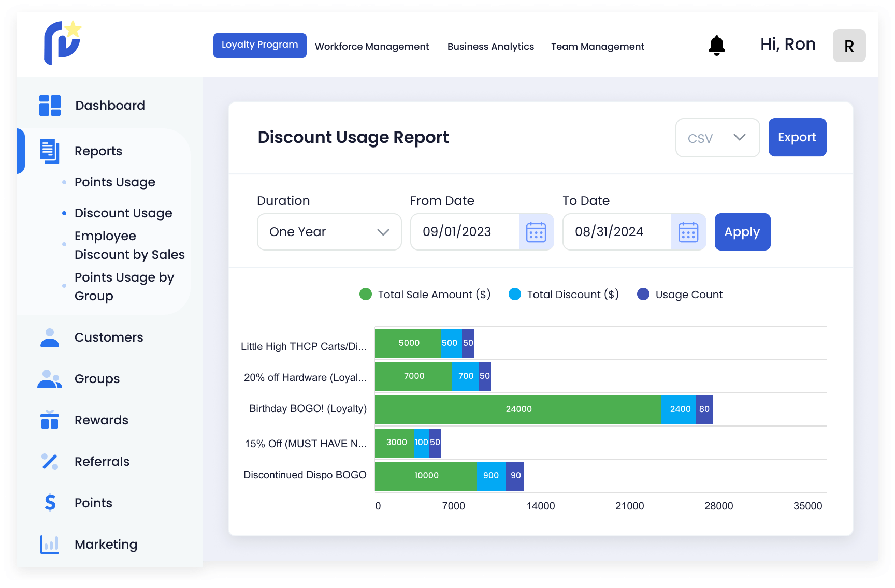Collapse the Reports sidebar section
Screen dimensions: 895x588
pyautogui.click(x=98, y=151)
